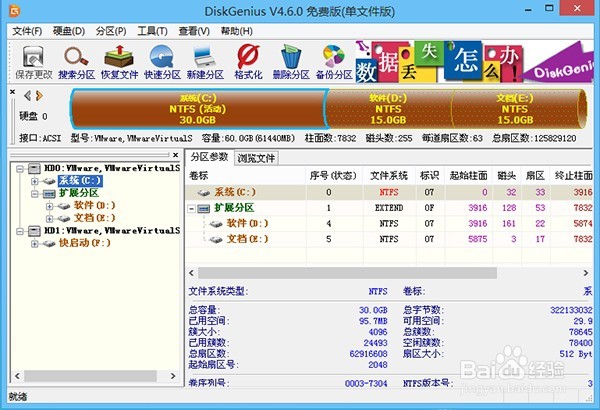This screenshot has height=410, width=600.
Task: Collapse 扩展分区 node in tree
Action: (x=35, y=194)
